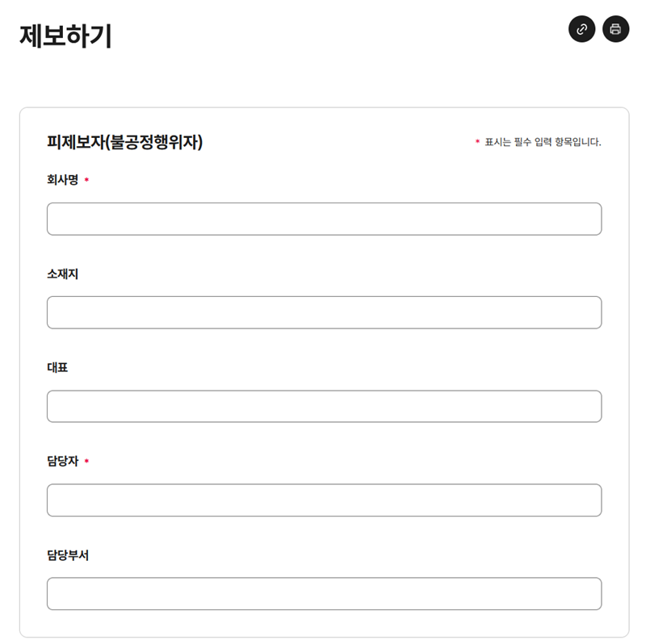Screen dimensions: 646x644
Task: Click the 표시는 필수 입력 항목입니다 note
Action: (543, 142)
